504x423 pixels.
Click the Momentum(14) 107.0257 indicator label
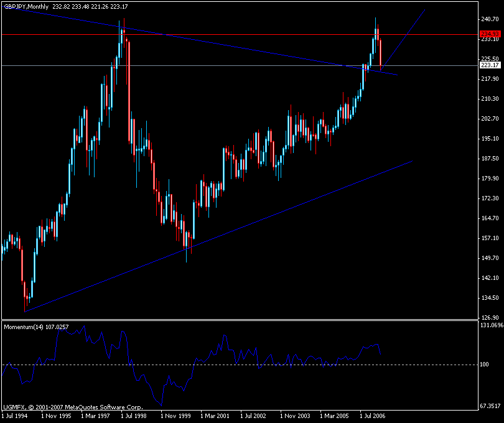[x=36, y=327]
